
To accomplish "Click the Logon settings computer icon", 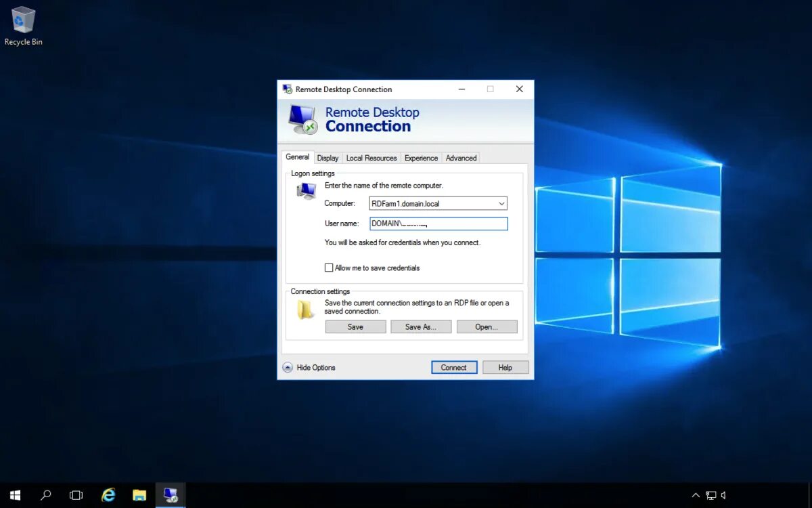I will point(306,190).
